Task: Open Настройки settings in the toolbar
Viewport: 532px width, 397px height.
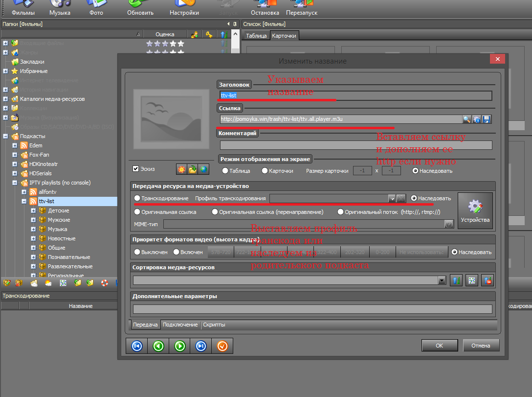Action: pos(184,8)
